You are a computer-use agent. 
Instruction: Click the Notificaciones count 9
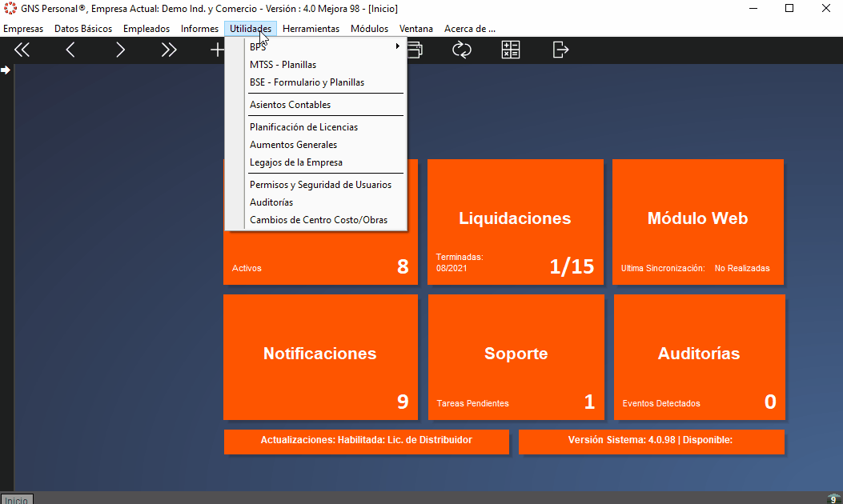[403, 402]
